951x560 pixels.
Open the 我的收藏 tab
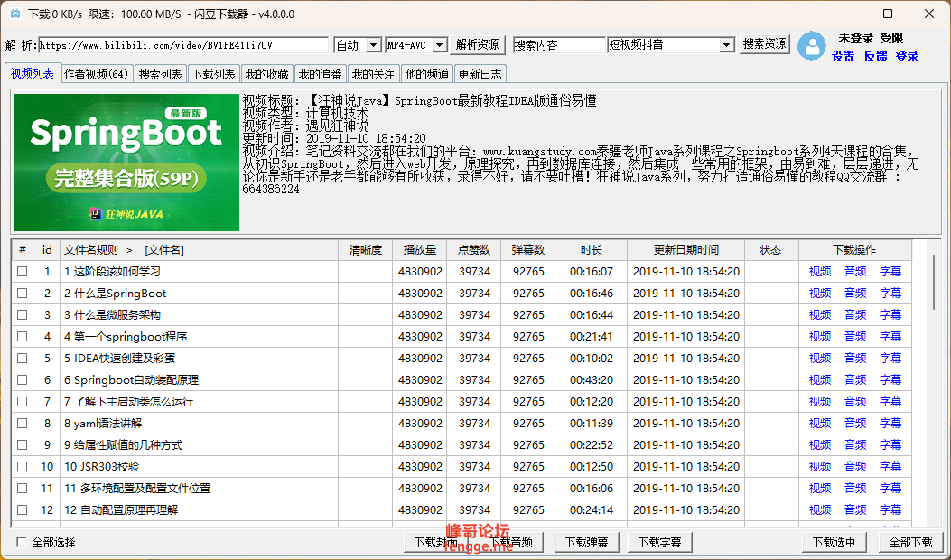click(266, 74)
